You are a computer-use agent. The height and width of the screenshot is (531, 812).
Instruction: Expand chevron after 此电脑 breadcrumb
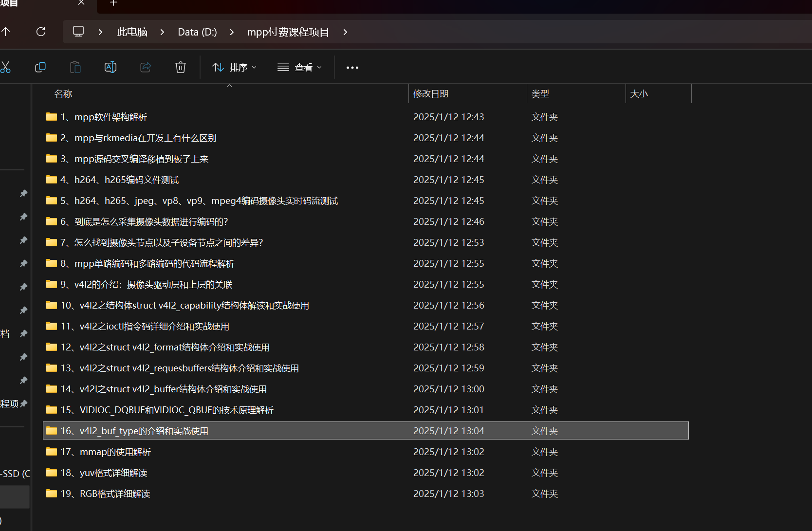tap(162, 32)
